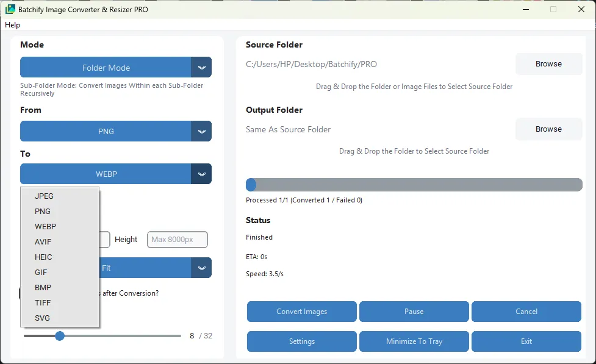Open the Help menu

pyautogui.click(x=12, y=25)
